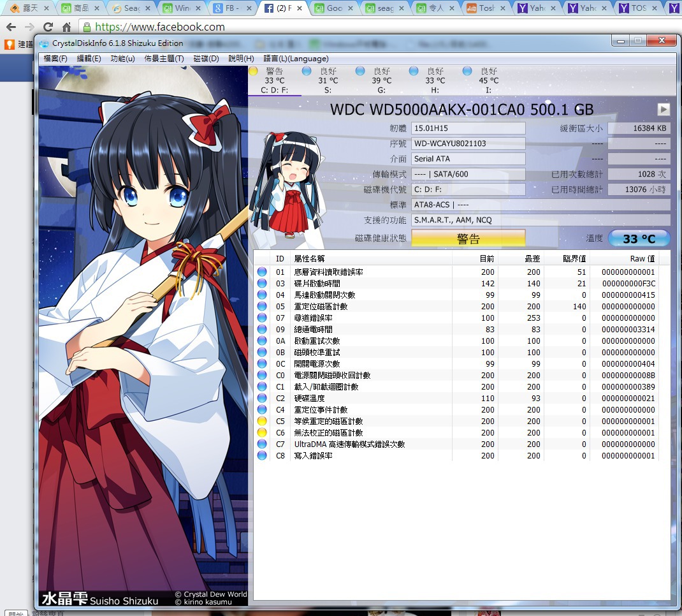Select the 尋道錯誤率 attribute row
Viewport: 682px width, 616px height.
(x=456, y=318)
